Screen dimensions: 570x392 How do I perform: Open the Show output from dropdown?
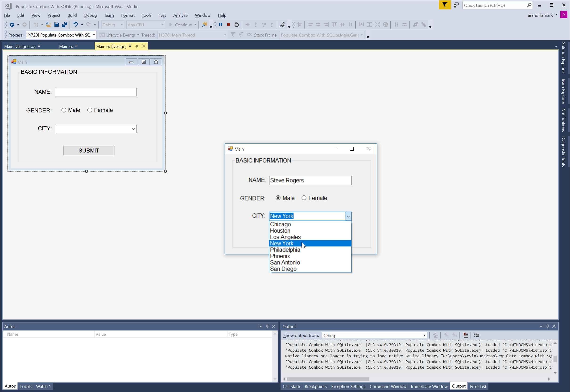click(424, 335)
